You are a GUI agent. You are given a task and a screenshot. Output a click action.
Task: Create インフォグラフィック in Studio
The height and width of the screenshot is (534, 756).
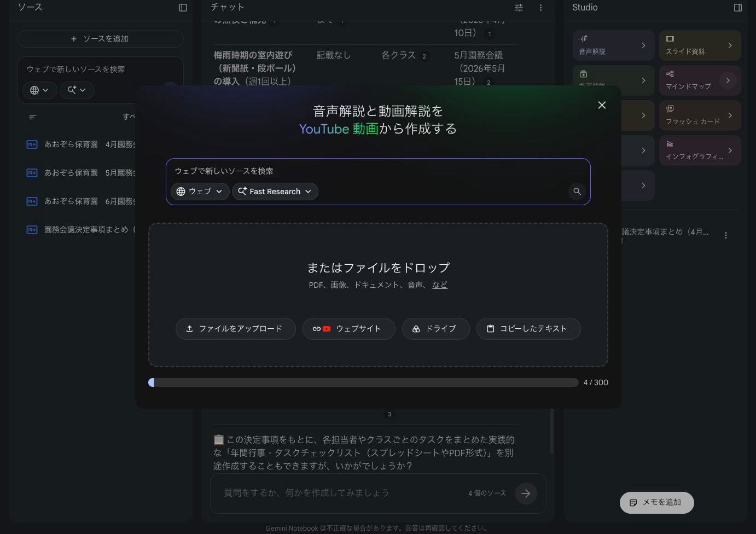700,150
